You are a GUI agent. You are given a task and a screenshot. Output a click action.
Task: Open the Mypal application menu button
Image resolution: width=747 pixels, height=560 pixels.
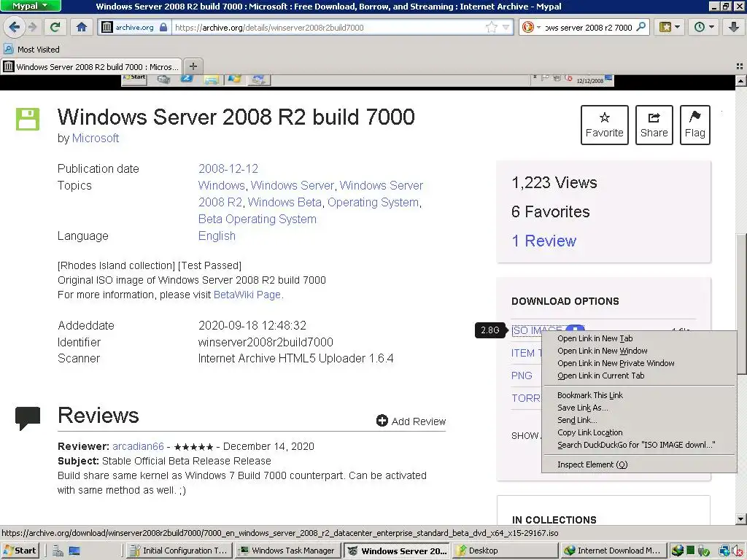[31, 6]
